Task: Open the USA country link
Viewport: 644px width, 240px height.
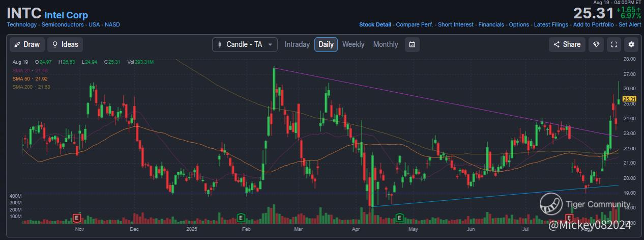Action: coord(94,24)
